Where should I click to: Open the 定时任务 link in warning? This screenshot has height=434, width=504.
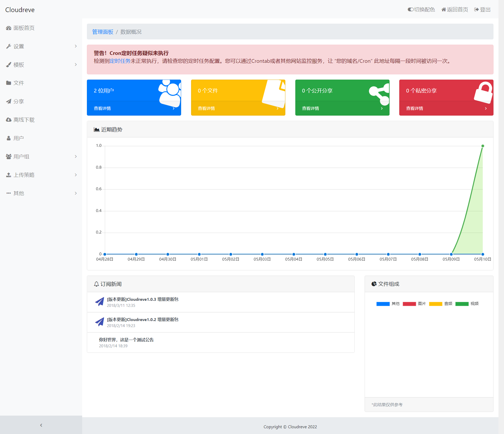pos(120,61)
